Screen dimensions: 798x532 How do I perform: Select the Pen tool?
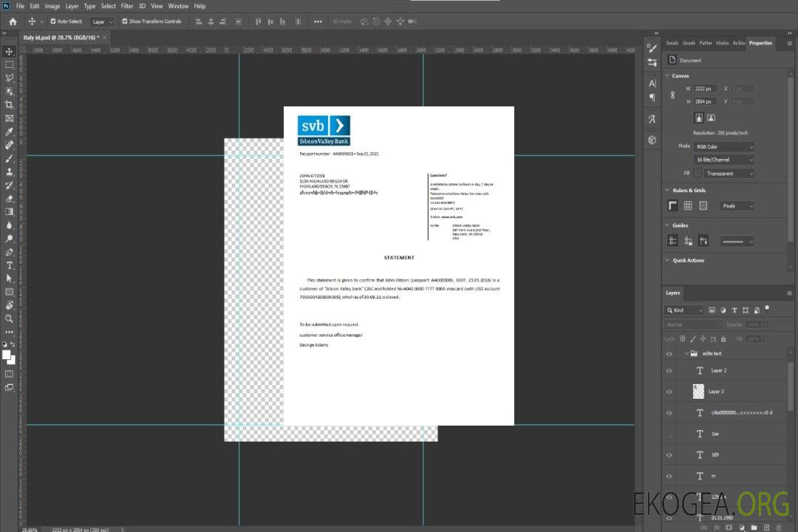tap(9, 252)
